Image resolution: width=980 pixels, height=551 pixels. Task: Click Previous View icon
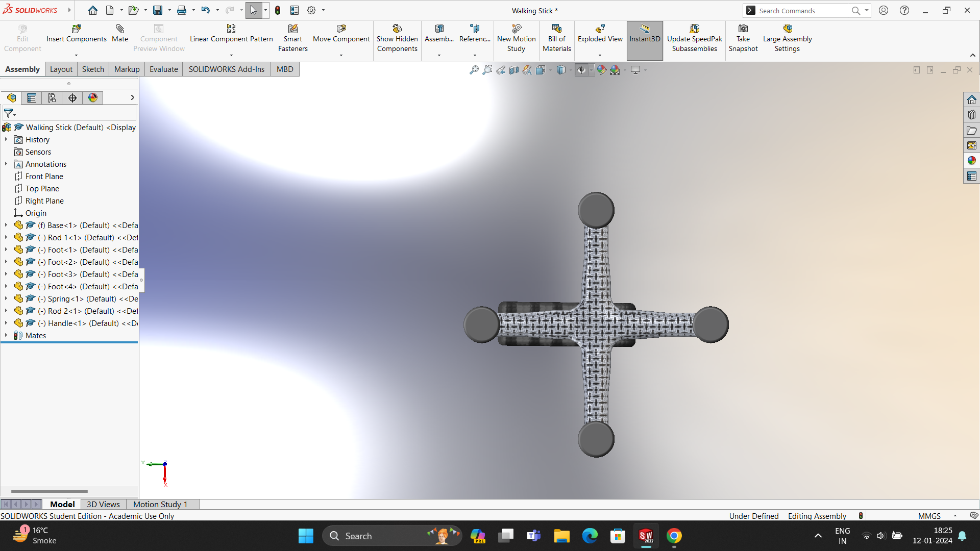pyautogui.click(x=501, y=70)
